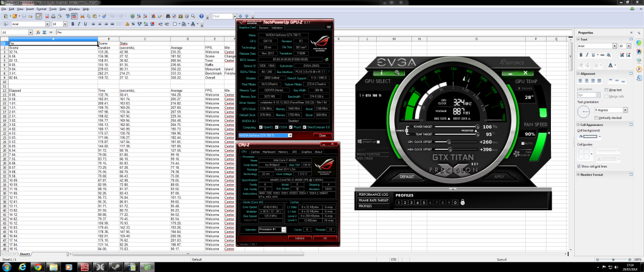
Task: Toggle DirectCompute 5.0 checkbox in GPU-Z
Action: point(305,127)
